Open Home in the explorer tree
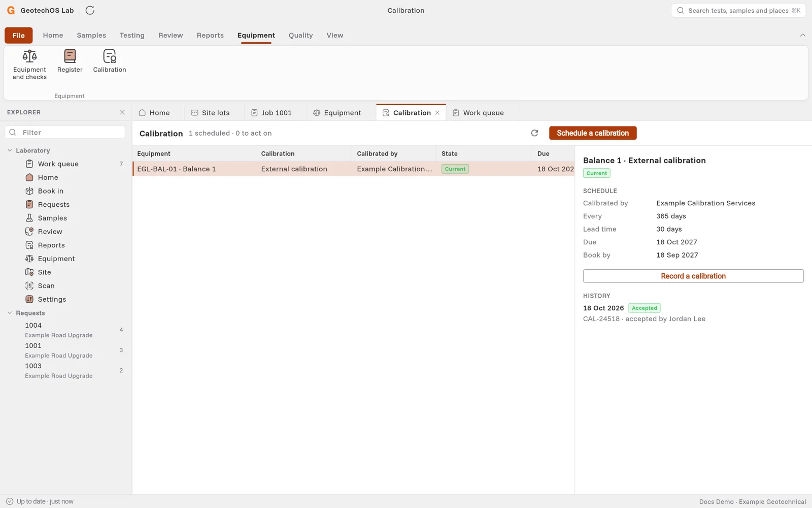The image size is (812, 508). pos(65,177)
